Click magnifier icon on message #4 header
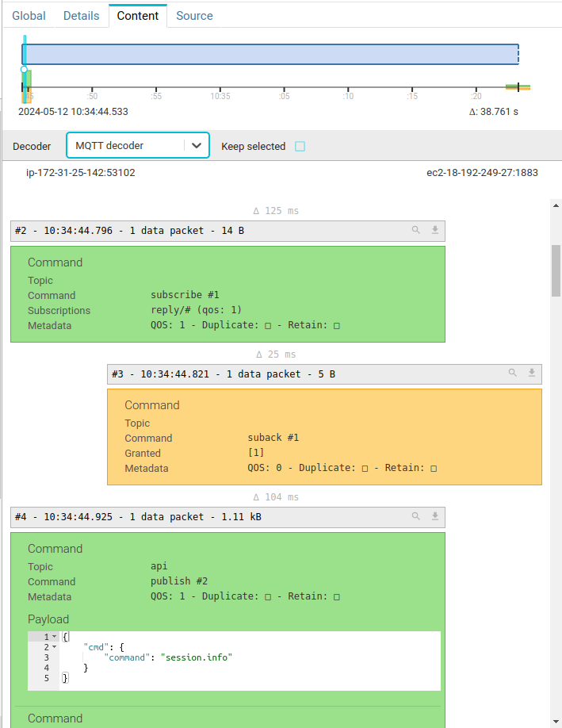 (416, 515)
